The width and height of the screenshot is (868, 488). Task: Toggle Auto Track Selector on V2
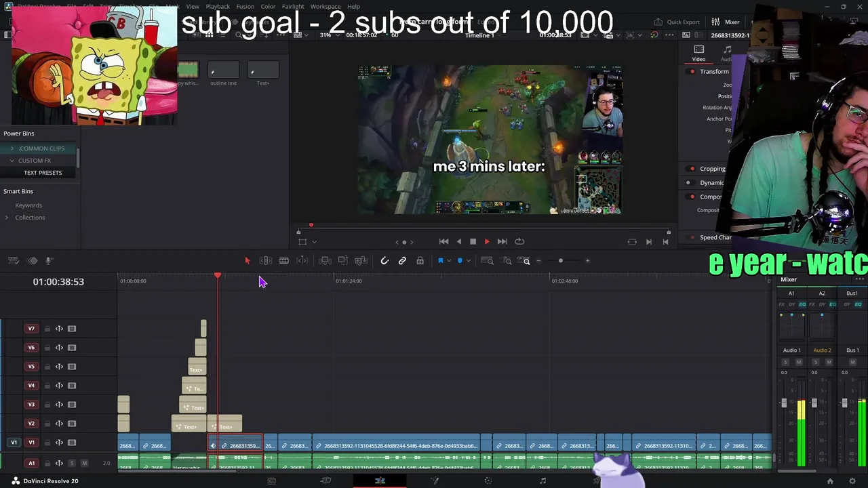tap(59, 424)
